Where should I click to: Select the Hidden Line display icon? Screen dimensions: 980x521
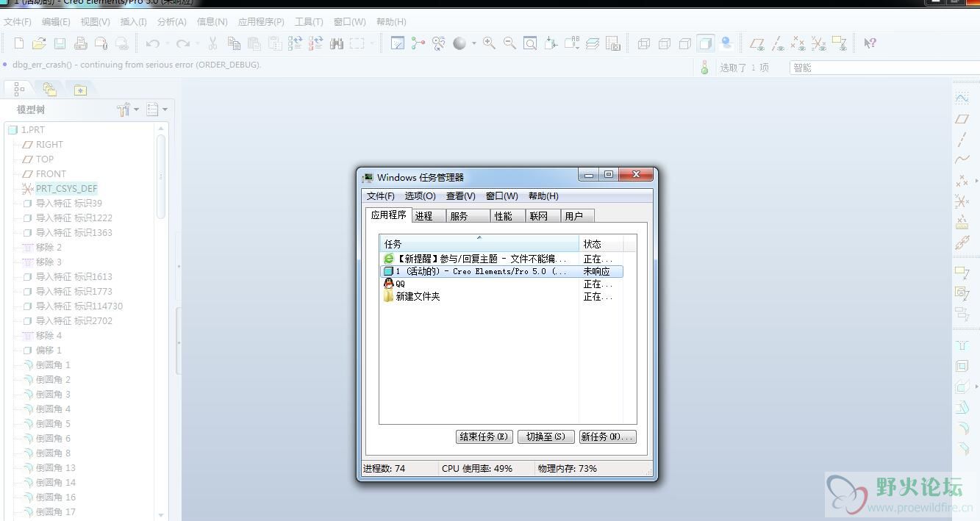click(x=665, y=43)
